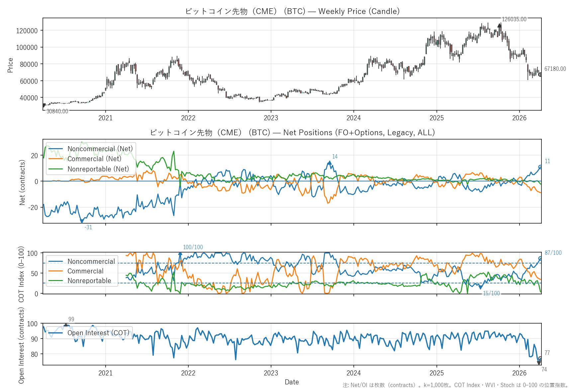The image size is (574, 392).
Task: Click the 126035.00 price high triangle marker
Action: coord(499,25)
